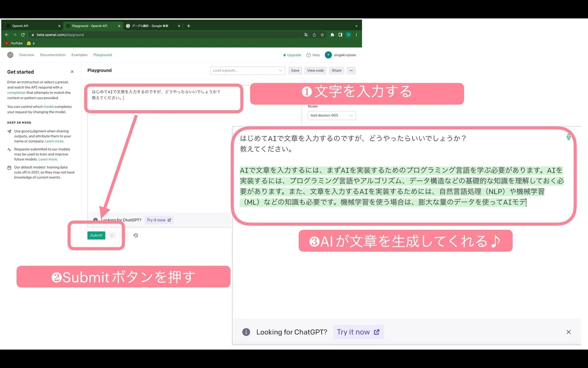Click the share icon in address bar

314,35
